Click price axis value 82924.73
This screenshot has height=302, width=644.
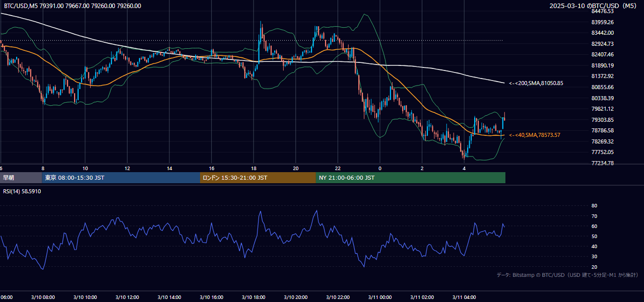click(x=603, y=44)
